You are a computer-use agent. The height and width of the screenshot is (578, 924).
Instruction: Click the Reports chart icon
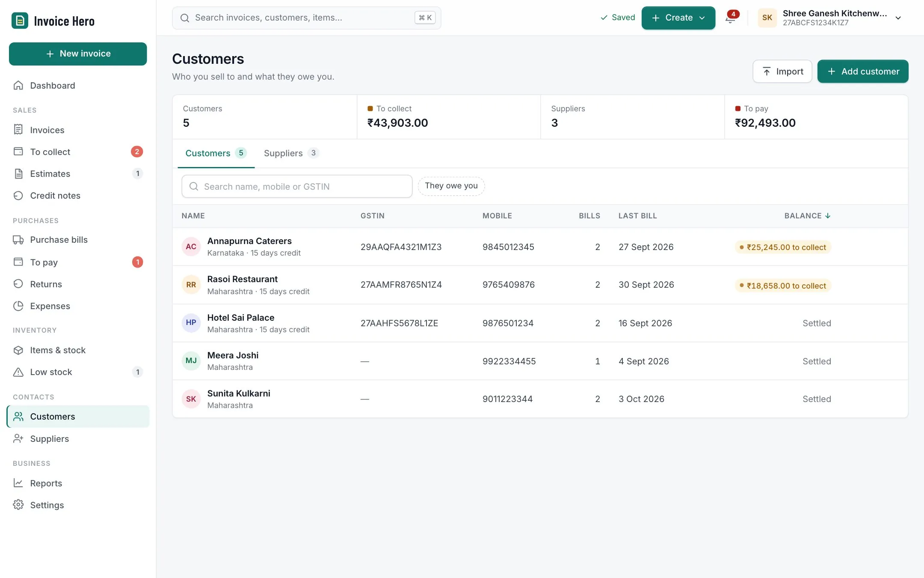[18, 483]
